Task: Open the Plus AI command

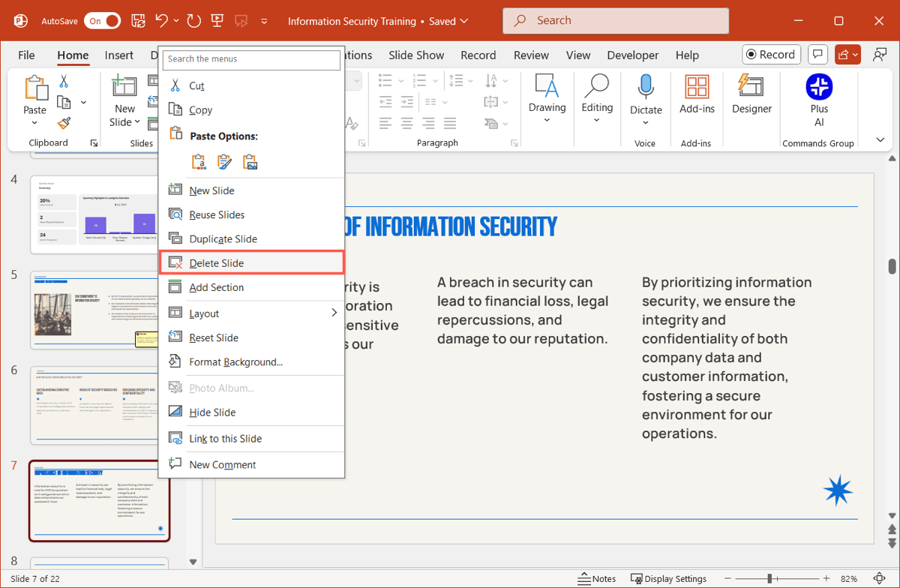Action: point(819,94)
